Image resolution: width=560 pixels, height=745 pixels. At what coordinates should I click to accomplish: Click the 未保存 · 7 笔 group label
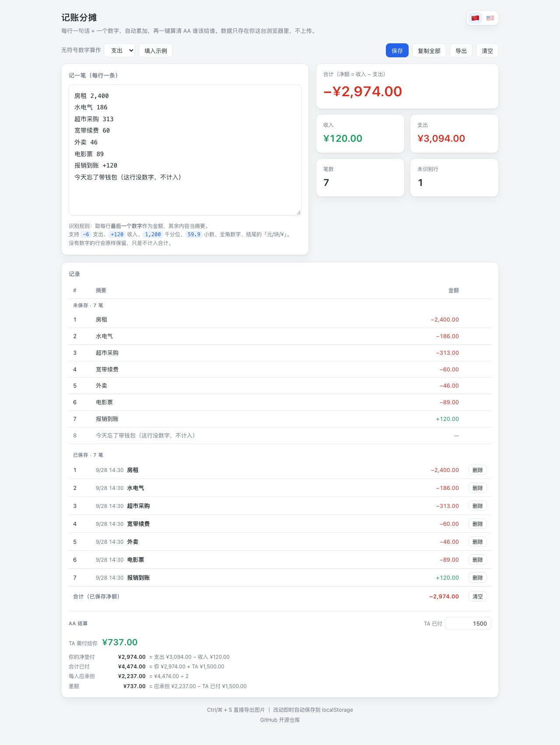(x=88, y=305)
